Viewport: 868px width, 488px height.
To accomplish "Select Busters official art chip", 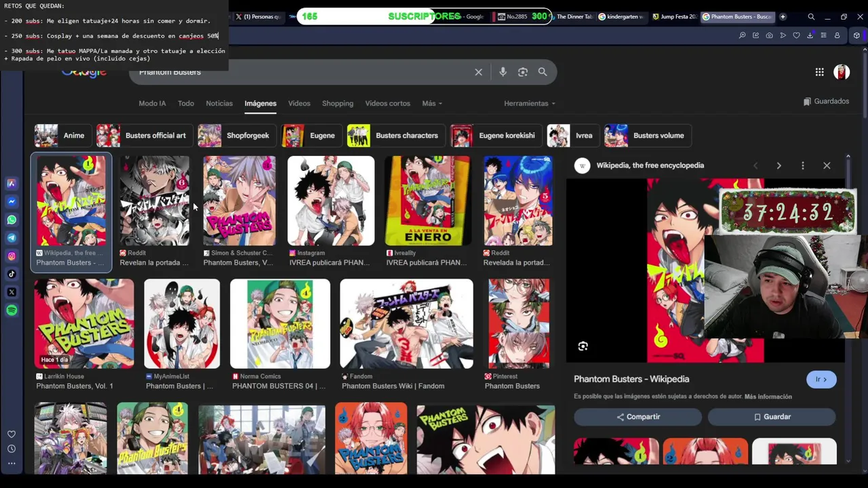I will pos(144,136).
